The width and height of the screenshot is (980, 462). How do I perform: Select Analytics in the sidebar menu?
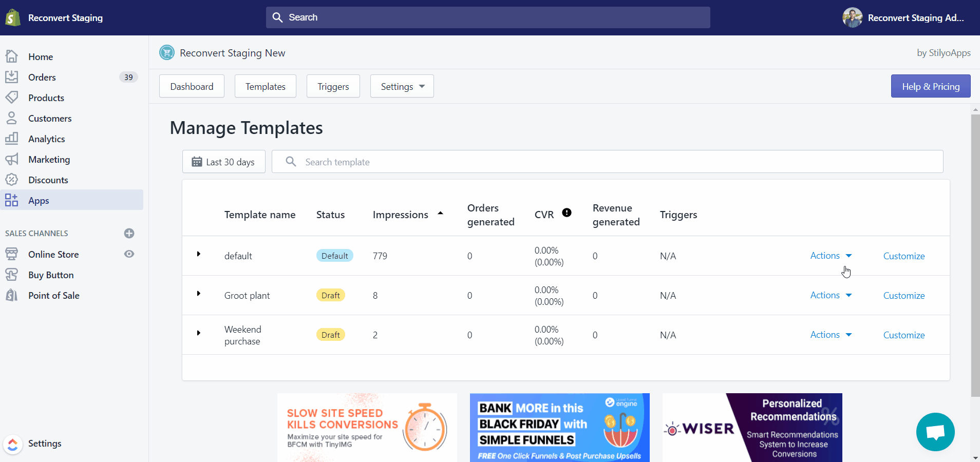point(47,139)
